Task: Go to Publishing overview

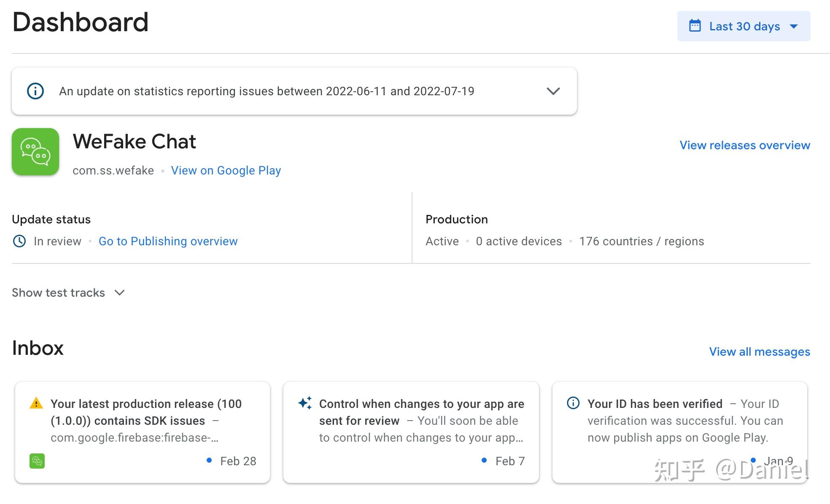Action: [x=168, y=241]
